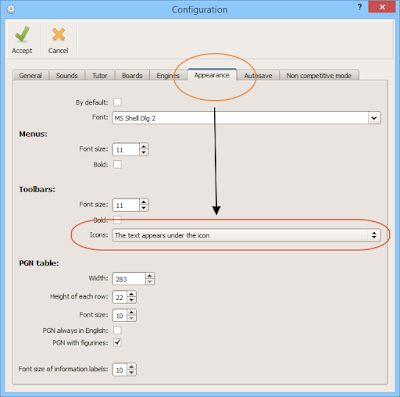Go to the Boards tab
Image resolution: width=400 pixels, height=397 pixels.
tap(132, 76)
